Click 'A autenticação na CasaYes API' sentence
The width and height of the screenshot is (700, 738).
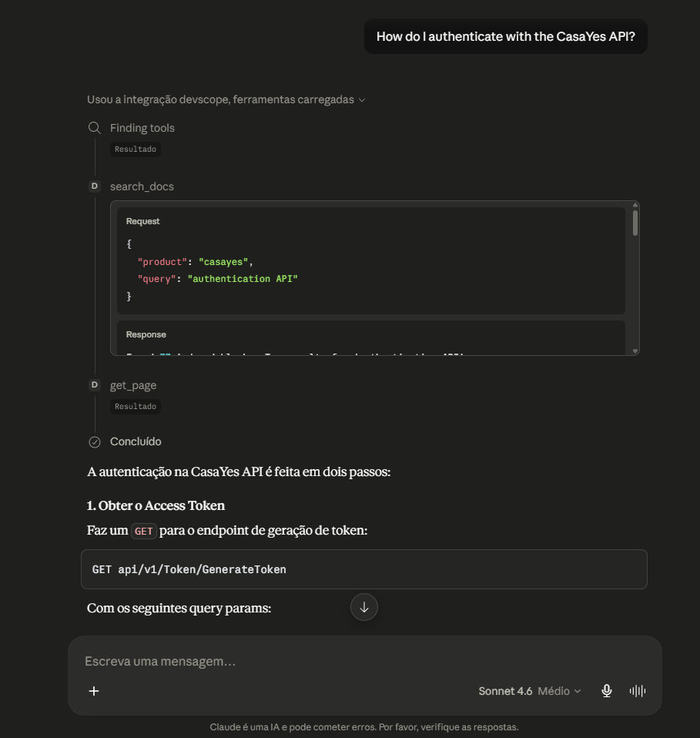click(x=239, y=471)
